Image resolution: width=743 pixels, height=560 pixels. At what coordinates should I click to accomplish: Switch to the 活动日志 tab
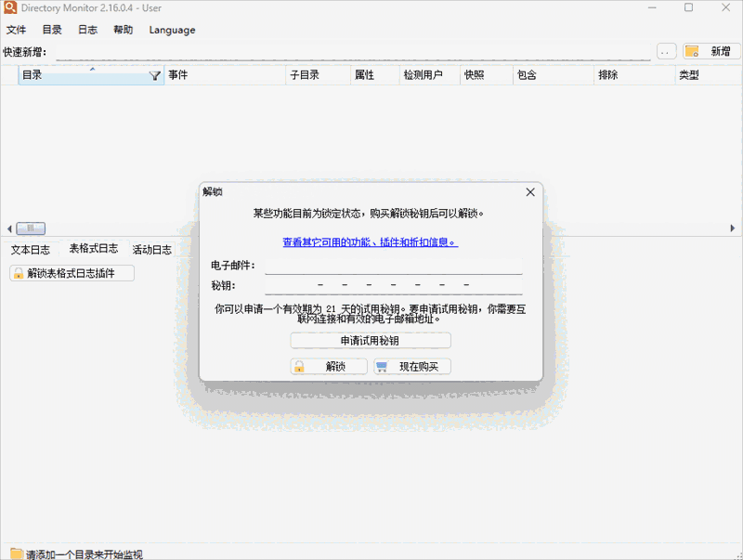coord(150,249)
